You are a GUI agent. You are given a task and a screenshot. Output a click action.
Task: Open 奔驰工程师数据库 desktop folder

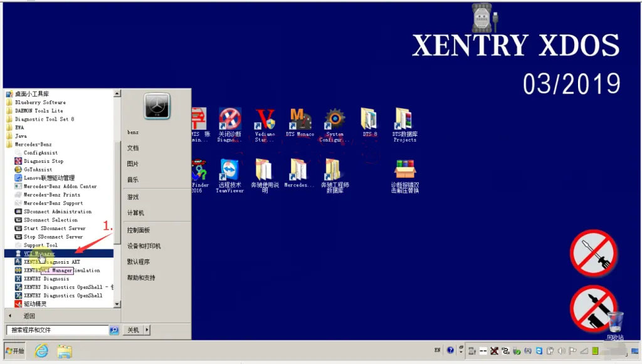coord(335,176)
